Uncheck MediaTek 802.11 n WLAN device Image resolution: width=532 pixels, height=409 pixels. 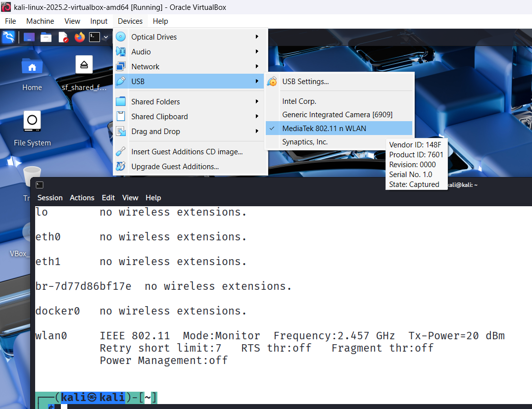click(x=324, y=129)
